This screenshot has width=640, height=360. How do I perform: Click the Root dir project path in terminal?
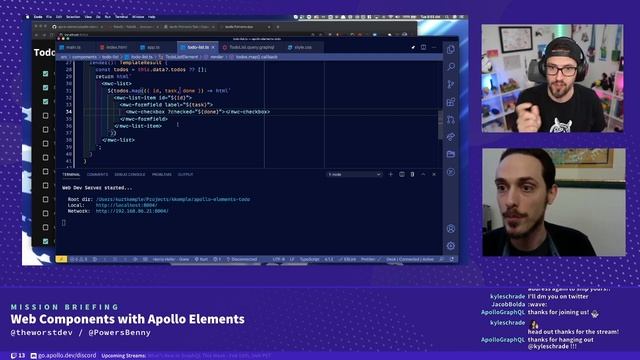pos(173,199)
